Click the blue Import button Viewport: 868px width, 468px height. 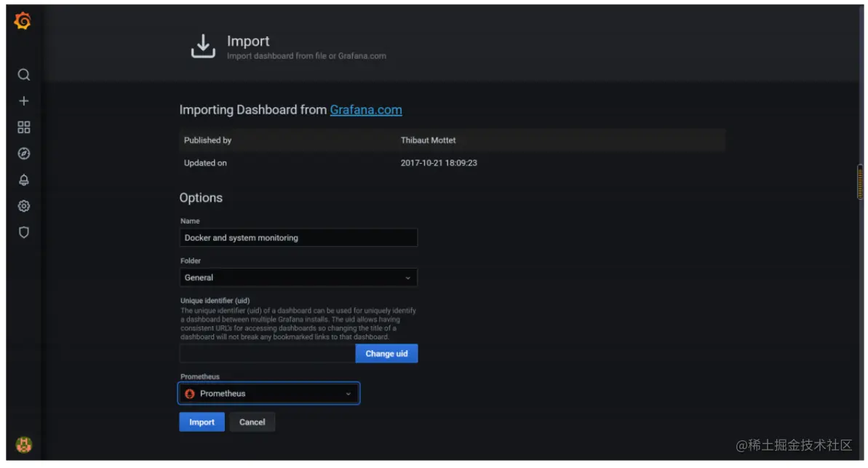pyautogui.click(x=202, y=422)
